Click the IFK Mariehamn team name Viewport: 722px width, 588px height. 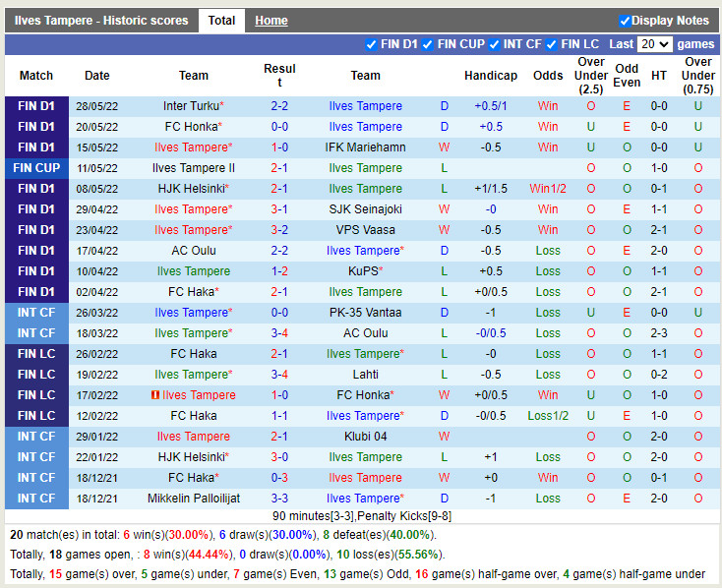[x=365, y=147]
